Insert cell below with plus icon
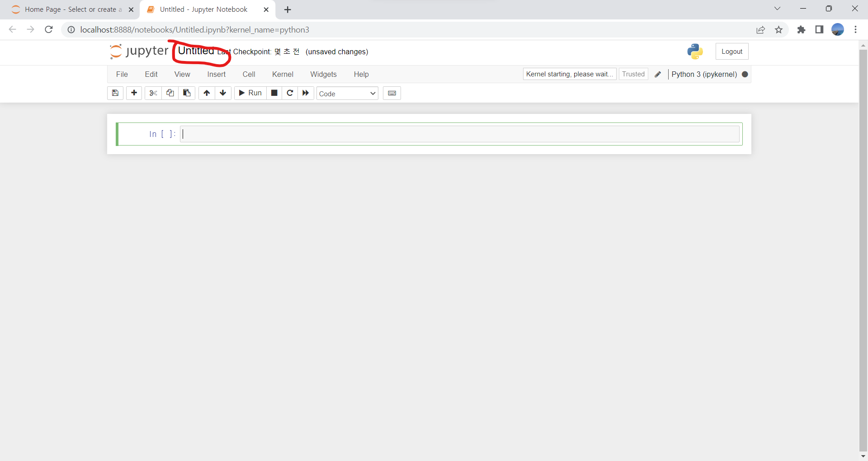 (134, 93)
